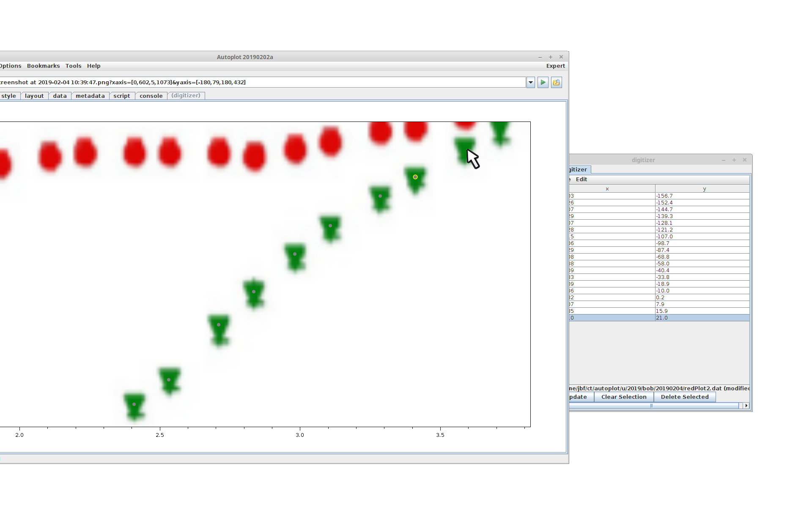812x508 pixels.
Task: Click the digitizer horizontal scrollbar thumb
Action: pos(651,406)
